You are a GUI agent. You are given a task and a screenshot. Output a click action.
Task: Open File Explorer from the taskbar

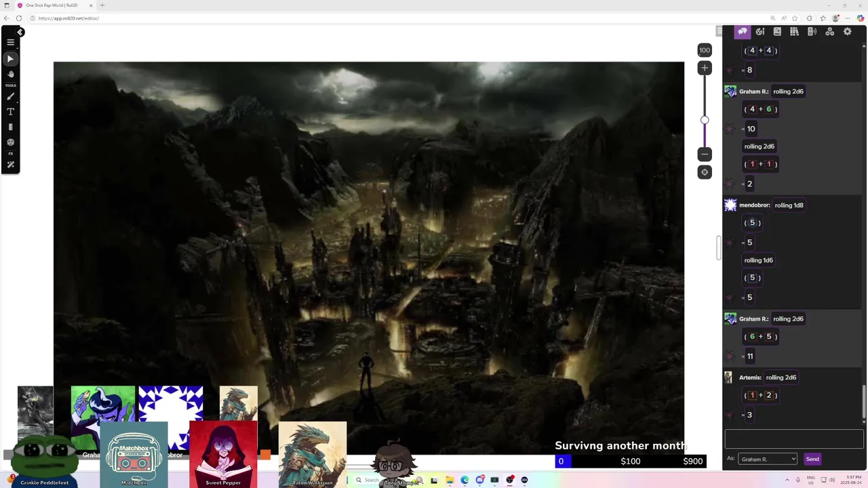pos(449,480)
